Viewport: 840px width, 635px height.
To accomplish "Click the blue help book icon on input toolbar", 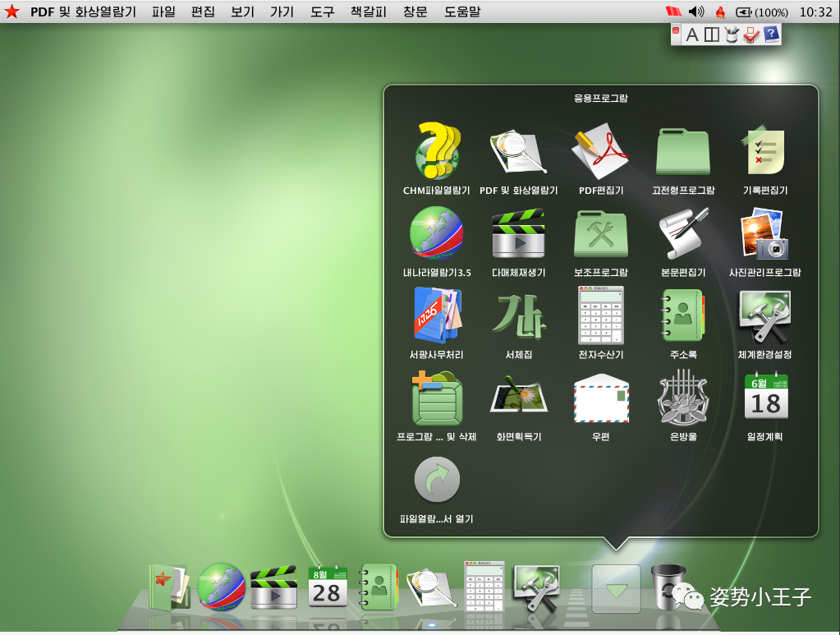I will 771,35.
